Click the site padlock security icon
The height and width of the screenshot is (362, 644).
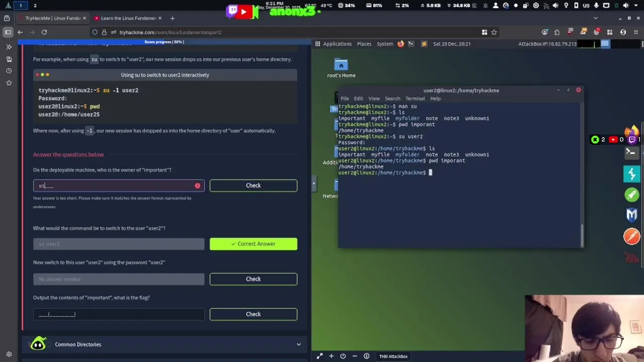point(104,32)
